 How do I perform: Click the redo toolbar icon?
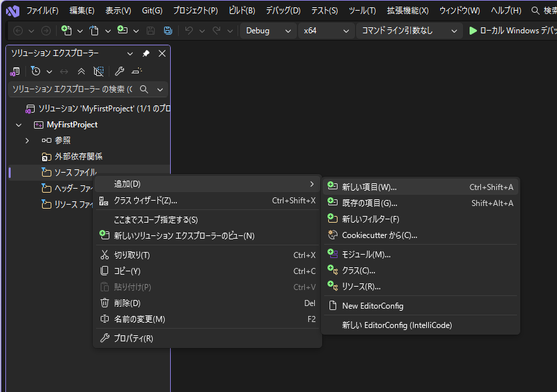(x=216, y=31)
